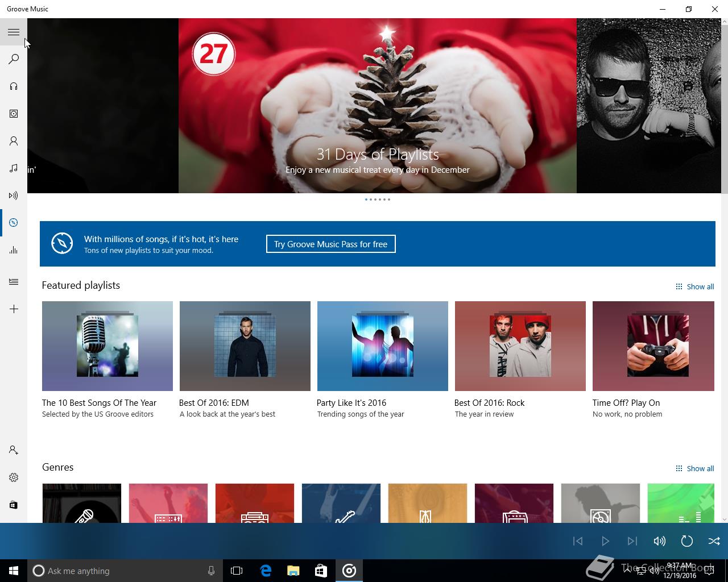
Task: Click "Party Like It's 2016" title
Action: (x=351, y=402)
